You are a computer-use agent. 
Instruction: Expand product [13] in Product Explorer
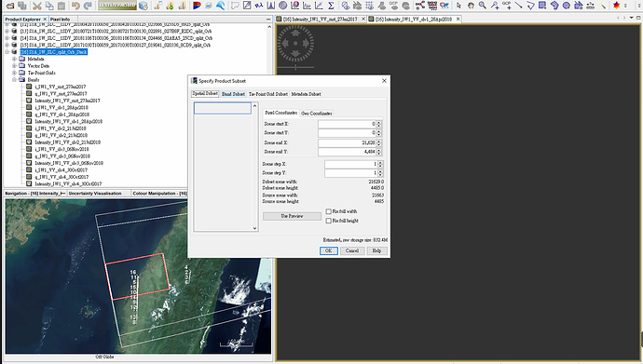pyautogui.click(x=7, y=31)
